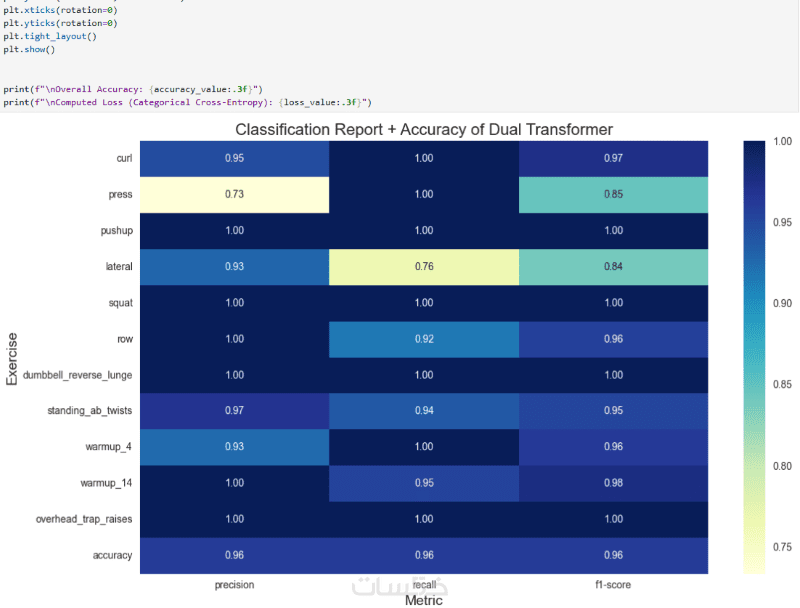Click standing_ab_twists precision cell showing 0.97
Screen dimensions: 800x608
click(x=234, y=411)
